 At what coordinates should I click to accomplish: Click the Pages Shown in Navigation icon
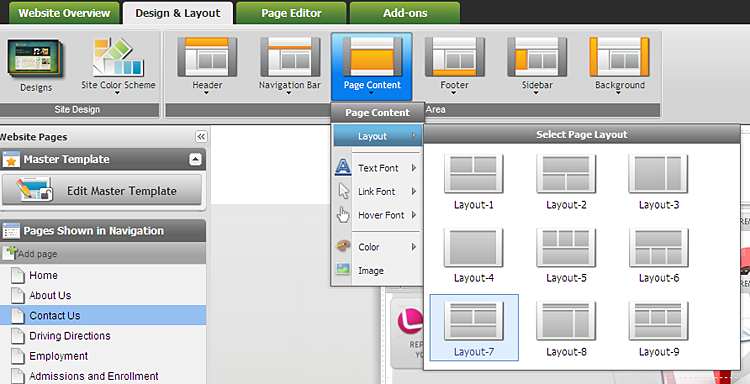pos(11,230)
